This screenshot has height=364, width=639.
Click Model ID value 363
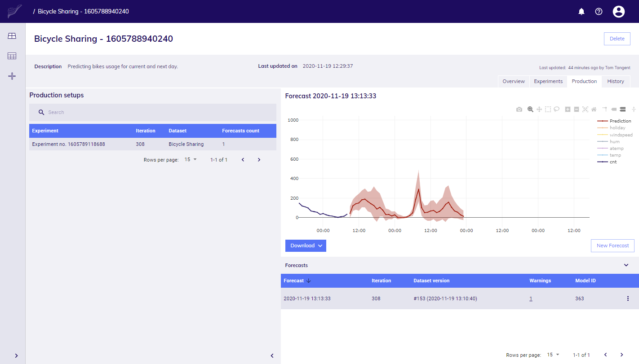(x=580, y=298)
